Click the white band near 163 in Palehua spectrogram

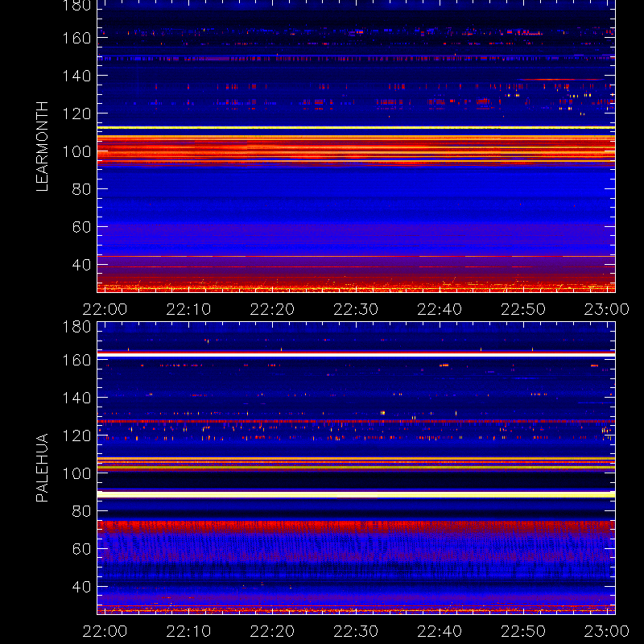coord(356,354)
